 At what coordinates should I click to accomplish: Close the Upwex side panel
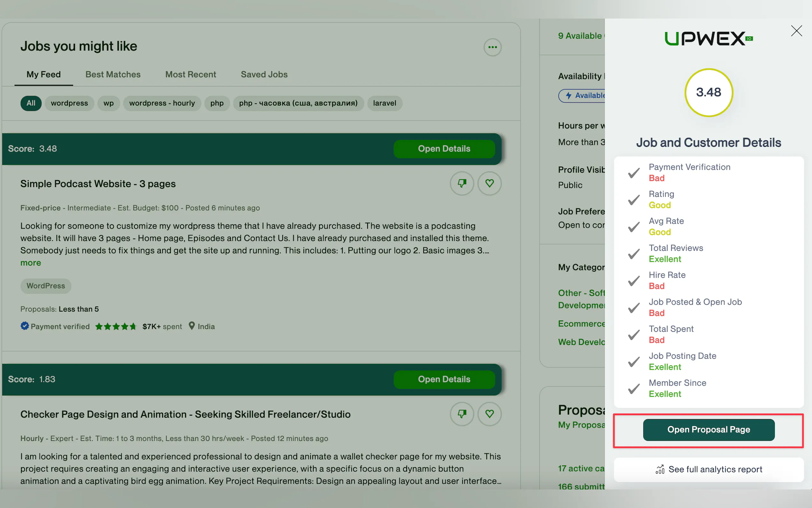tap(796, 31)
